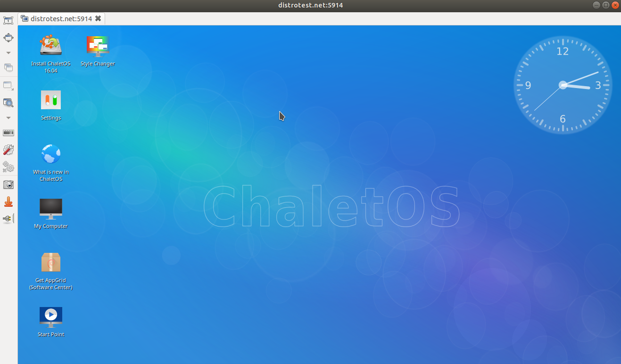Open Remmina preferences wrench icon
621x364 pixels.
(8, 150)
